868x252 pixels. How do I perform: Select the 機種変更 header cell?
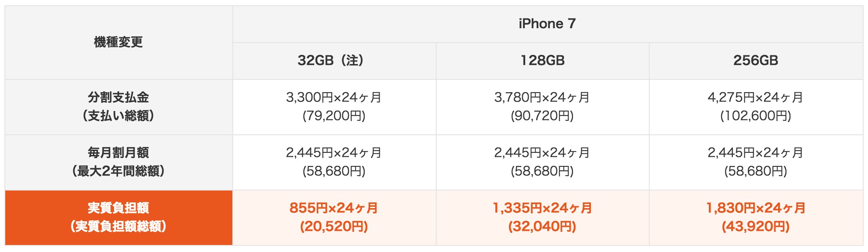(x=118, y=43)
